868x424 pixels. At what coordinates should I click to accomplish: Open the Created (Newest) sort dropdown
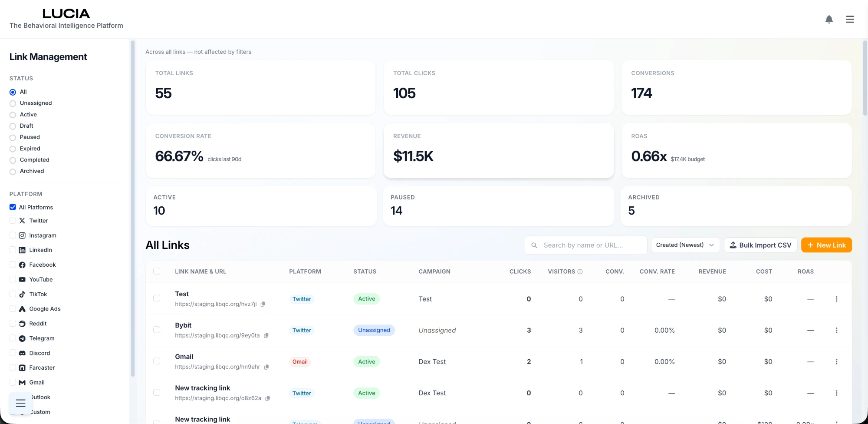click(x=685, y=245)
